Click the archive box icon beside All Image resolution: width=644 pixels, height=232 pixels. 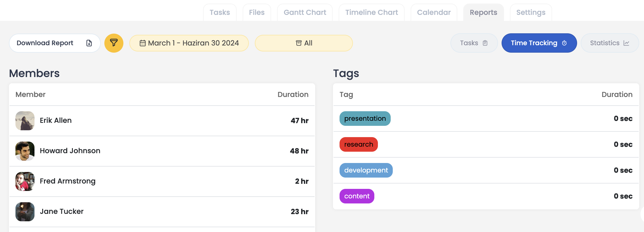299,43
